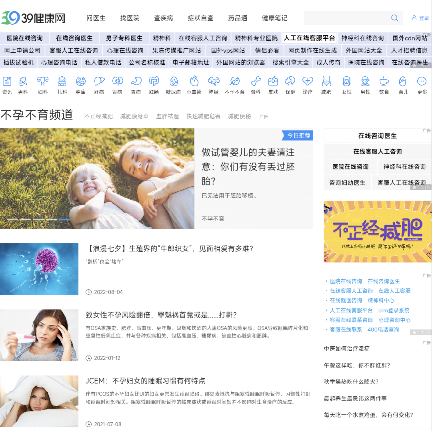Open the 七夕 牛郎织女 article title
432x431 pixels.
tap(170, 249)
